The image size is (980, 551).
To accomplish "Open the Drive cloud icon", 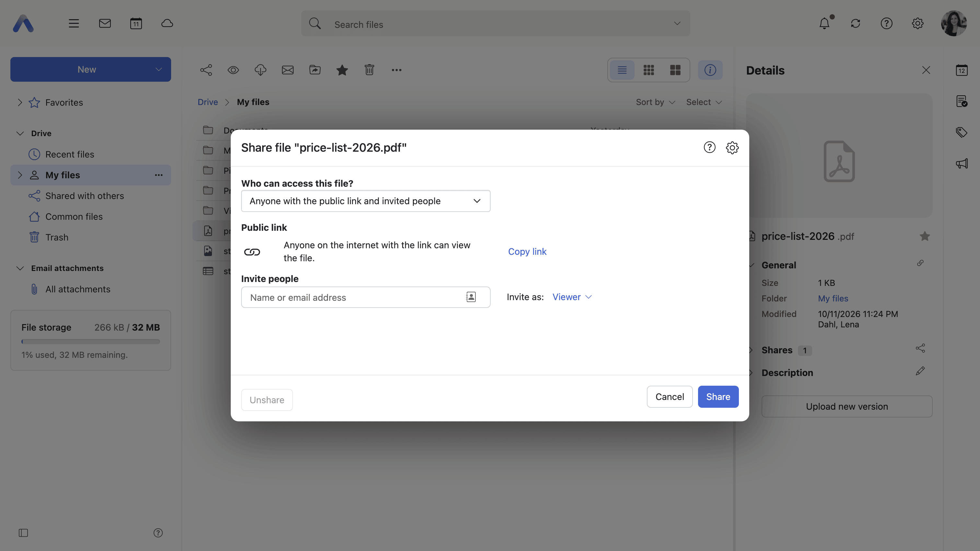I will click(x=167, y=24).
